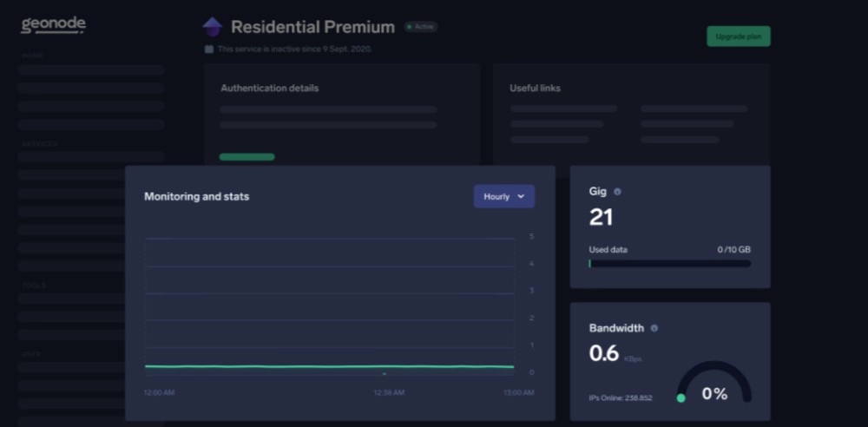Click the green dot on the bandwidth gauge
This screenshot has width=868, height=427.
pyautogui.click(x=681, y=398)
